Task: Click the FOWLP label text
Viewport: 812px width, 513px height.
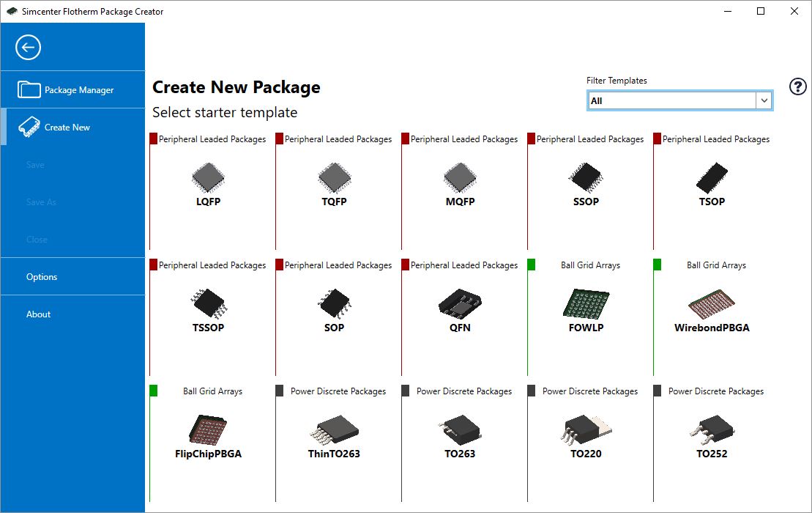Action: 586,328
